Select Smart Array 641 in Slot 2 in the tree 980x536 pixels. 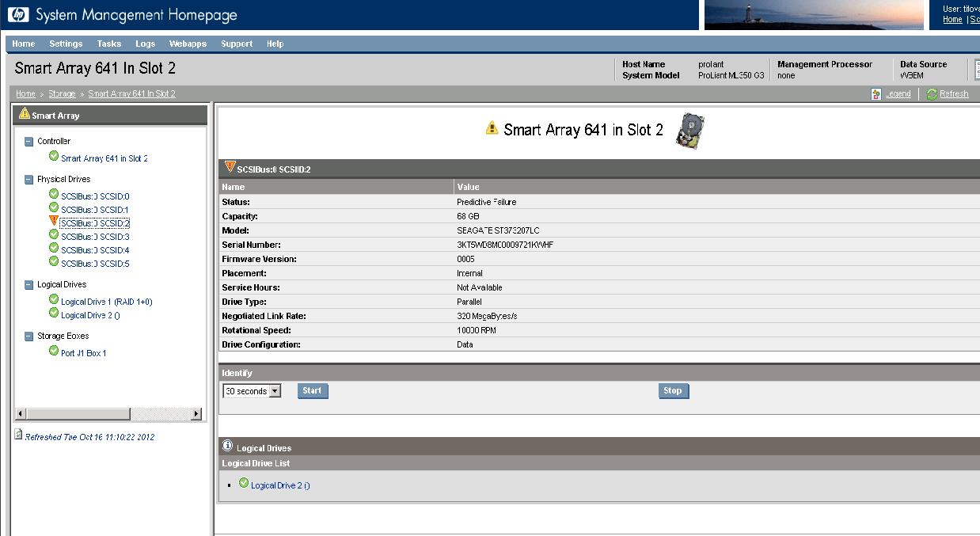(x=104, y=159)
